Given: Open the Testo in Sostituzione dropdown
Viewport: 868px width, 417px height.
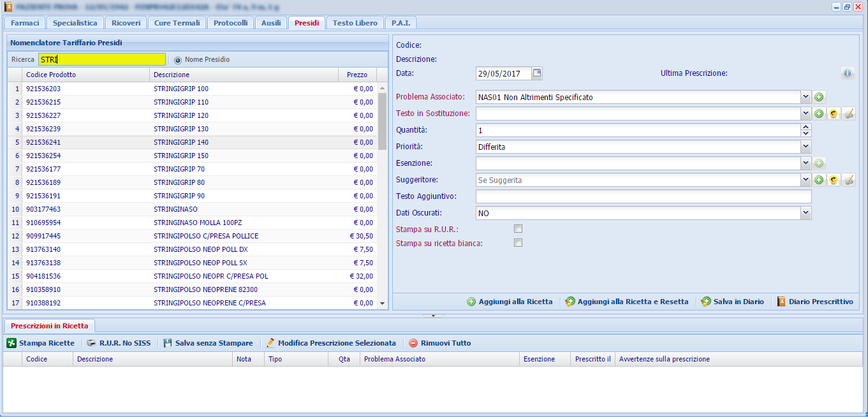Looking at the screenshot, I should [x=806, y=113].
